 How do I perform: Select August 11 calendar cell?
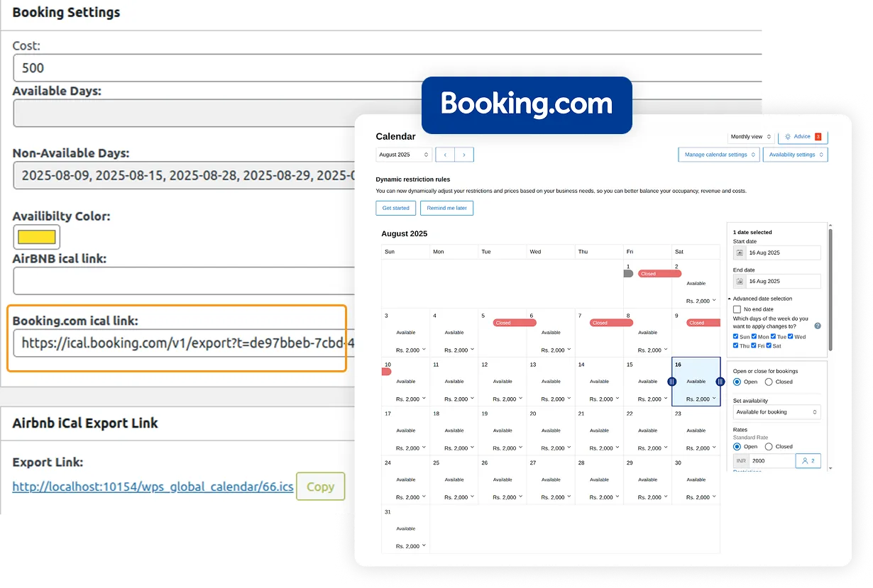click(x=454, y=382)
